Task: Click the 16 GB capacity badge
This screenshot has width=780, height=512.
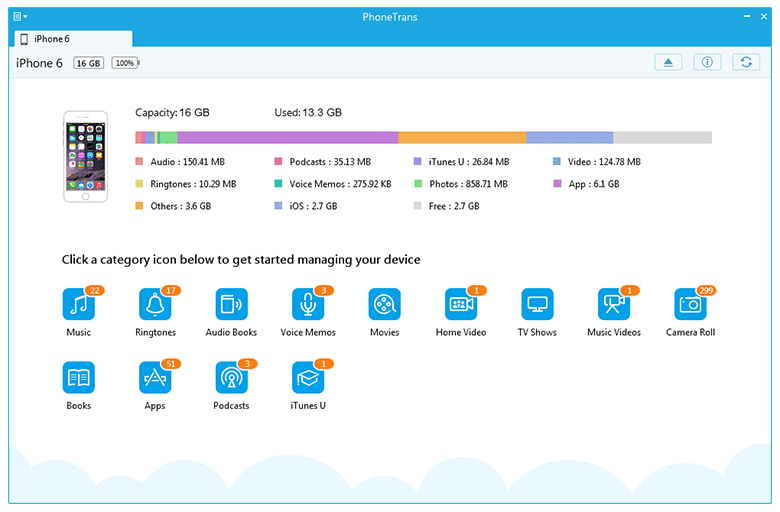Action: [89, 63]
